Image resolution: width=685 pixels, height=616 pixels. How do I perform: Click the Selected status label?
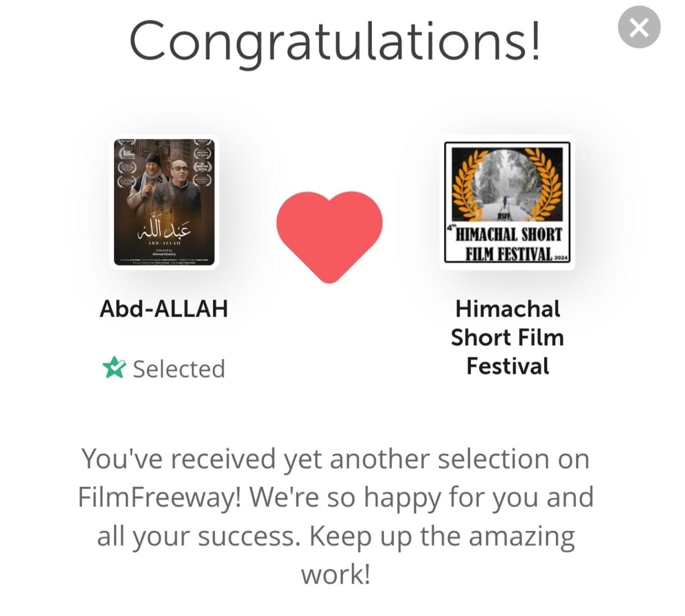tap(178, 369)
